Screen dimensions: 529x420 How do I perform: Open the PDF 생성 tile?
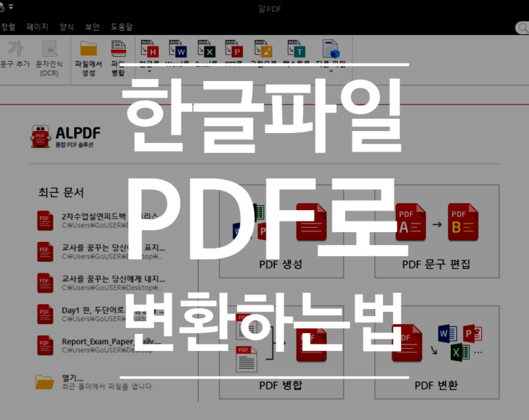tap(281, 231)
